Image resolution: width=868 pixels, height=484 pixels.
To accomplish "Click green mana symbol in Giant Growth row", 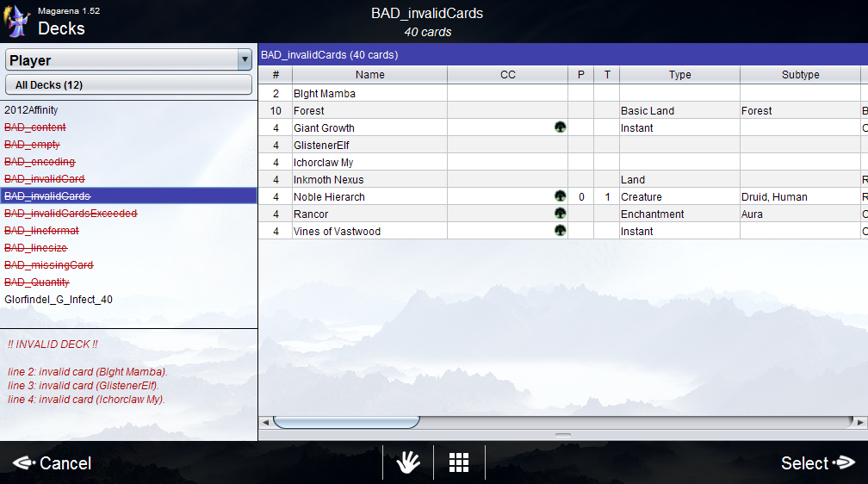I will click(560, 127).
